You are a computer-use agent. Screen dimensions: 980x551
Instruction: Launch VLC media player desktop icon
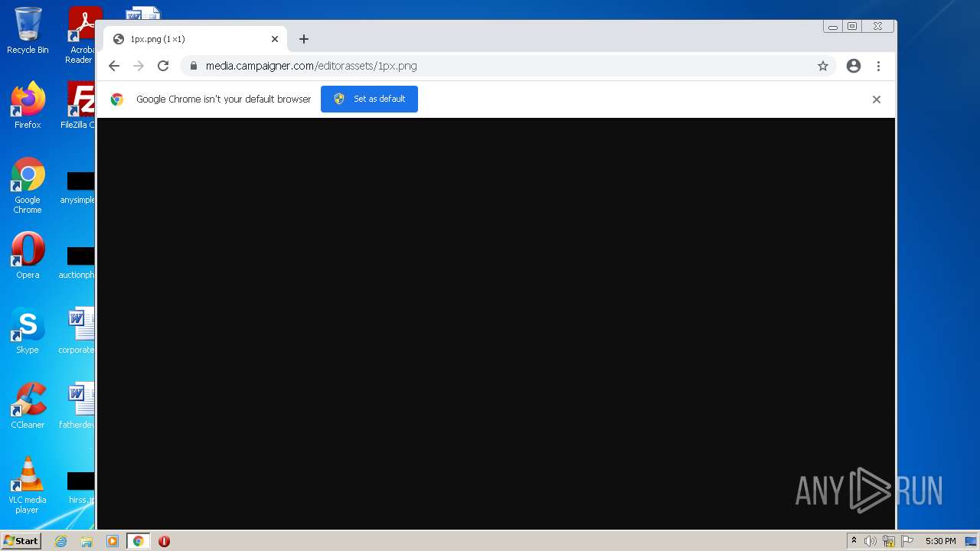(x=28, y=484)
